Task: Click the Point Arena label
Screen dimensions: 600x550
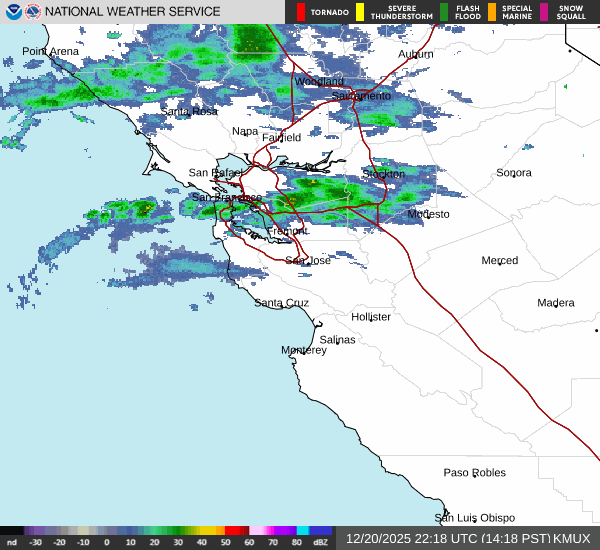Action: pos(50,51)
